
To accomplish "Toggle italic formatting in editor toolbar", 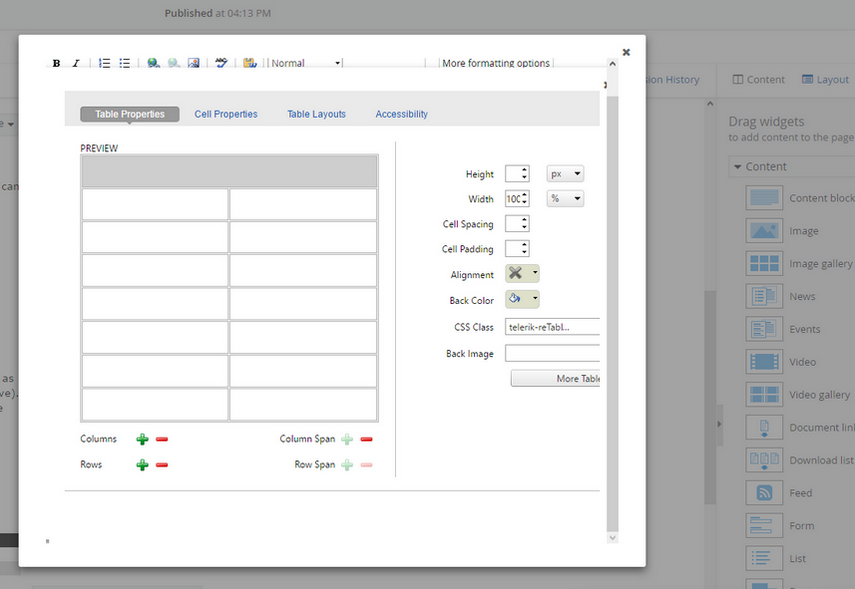I will [76, 63].
